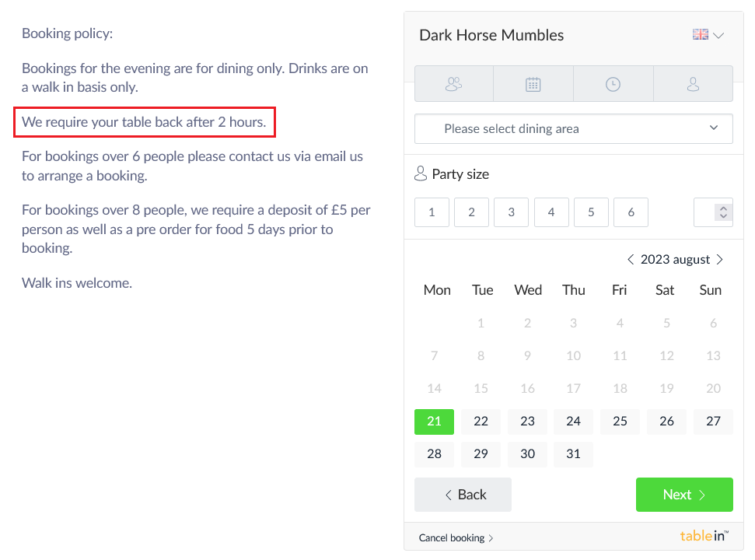Select party size 2
Viewport: 755px width, 560px height.
click(x=471, y=212)
